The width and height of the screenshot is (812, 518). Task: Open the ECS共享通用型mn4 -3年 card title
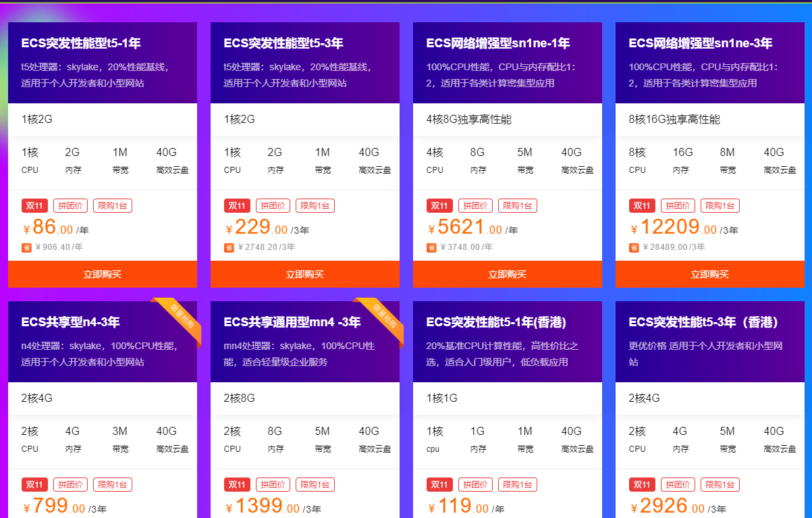click(292, 322)
